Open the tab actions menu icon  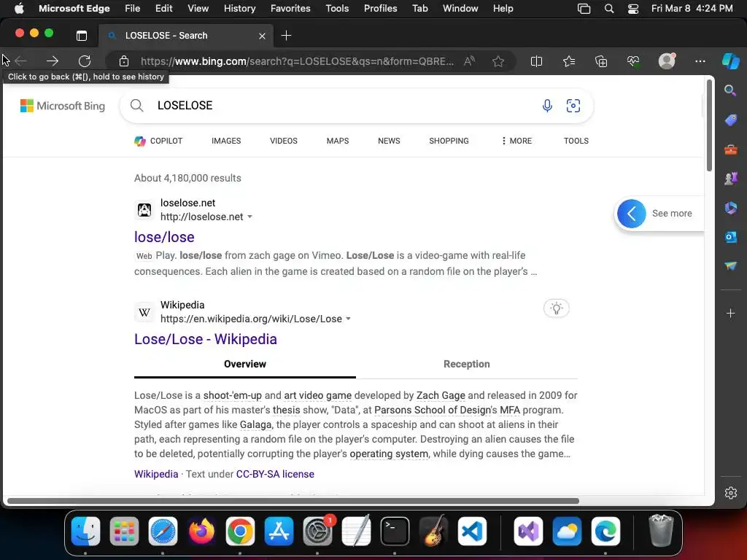pos(82,36)
